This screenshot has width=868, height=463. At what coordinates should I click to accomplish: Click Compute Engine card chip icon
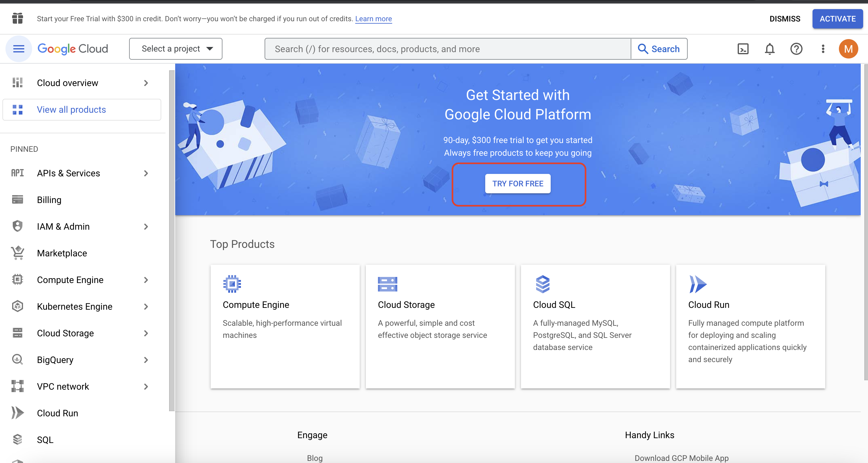tap(232, 284)
